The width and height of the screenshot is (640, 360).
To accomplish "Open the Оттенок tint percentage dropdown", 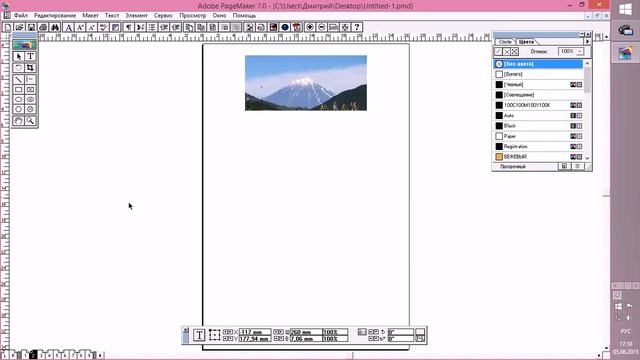I will point(580,51).
